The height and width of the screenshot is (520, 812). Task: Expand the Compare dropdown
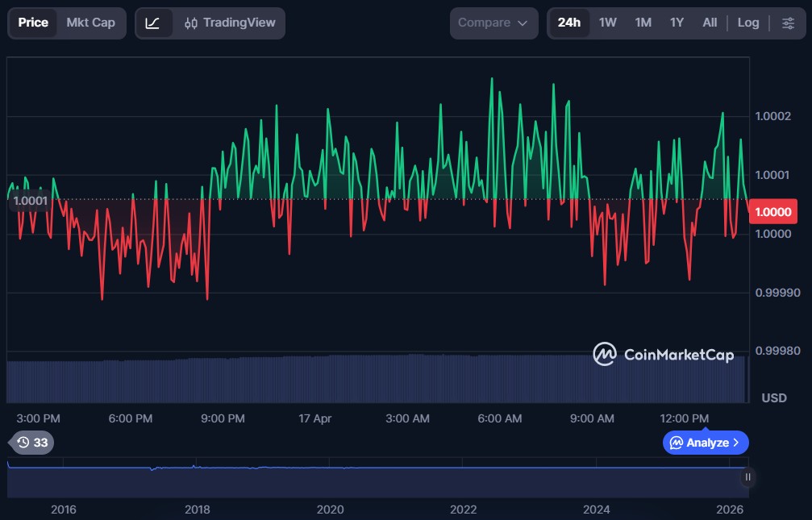pos(493,23)
